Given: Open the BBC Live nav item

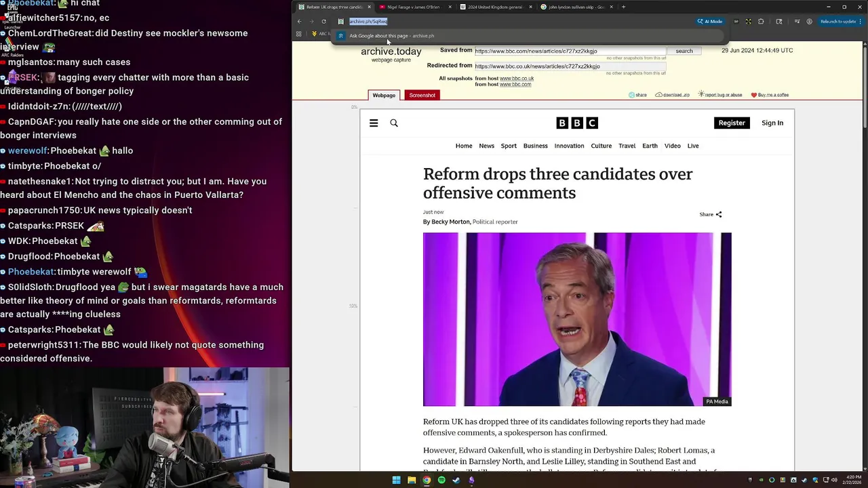Looking at the screenshot, I should tap(693, 146).
